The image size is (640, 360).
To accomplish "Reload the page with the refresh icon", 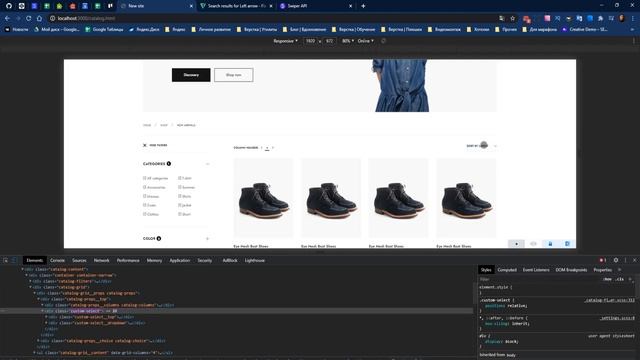I will [29, 18].
